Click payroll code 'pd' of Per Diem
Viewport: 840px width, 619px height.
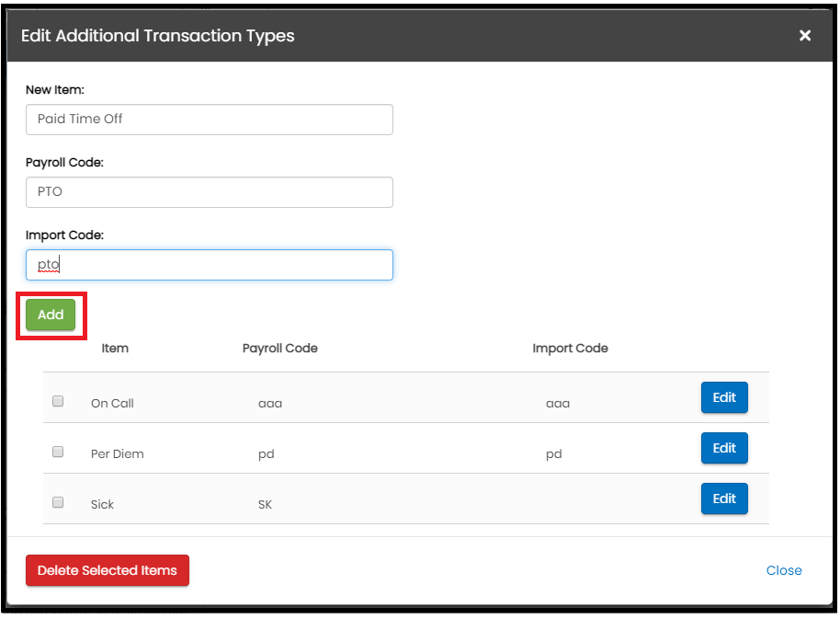(266, 454)
